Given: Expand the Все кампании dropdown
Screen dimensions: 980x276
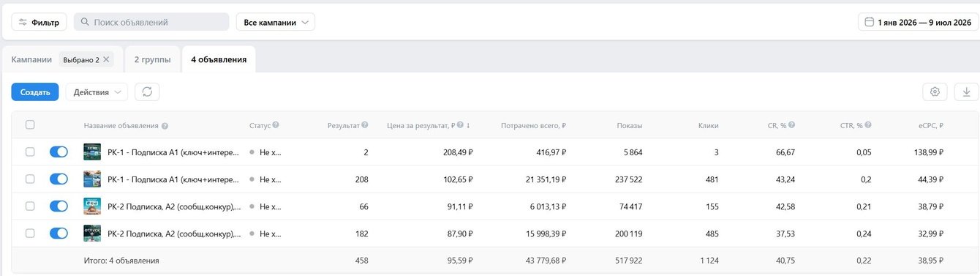Looking at the screenshot, I should click(275, 22).
